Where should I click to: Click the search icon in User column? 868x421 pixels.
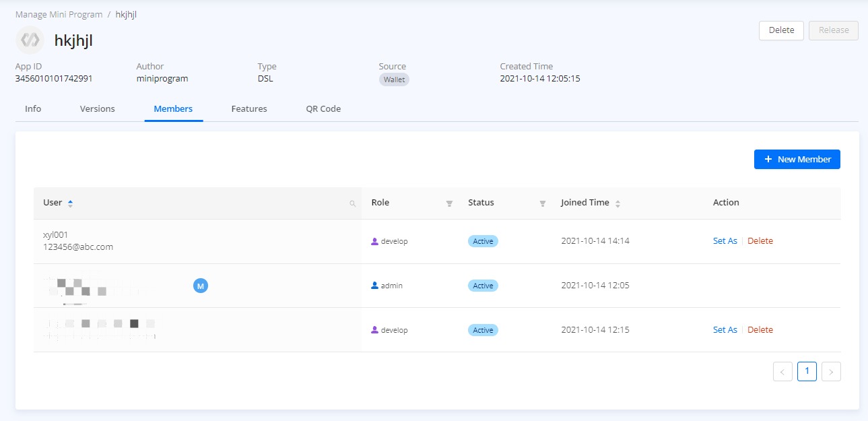352,203
